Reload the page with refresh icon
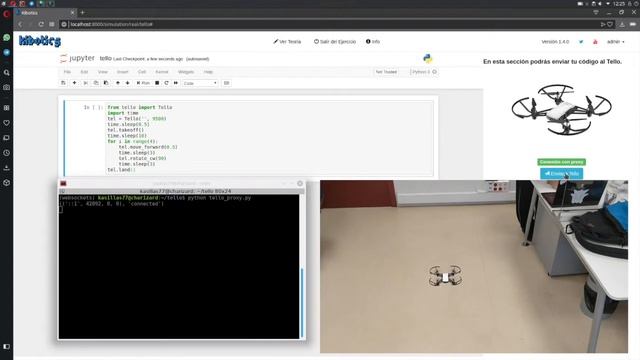This screenshot has height=360, width=640. 41,24
